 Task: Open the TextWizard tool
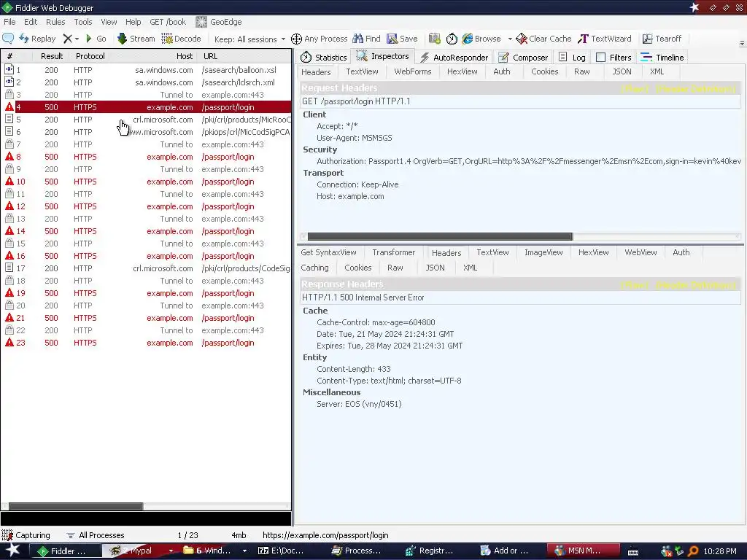tap(605, 39)
